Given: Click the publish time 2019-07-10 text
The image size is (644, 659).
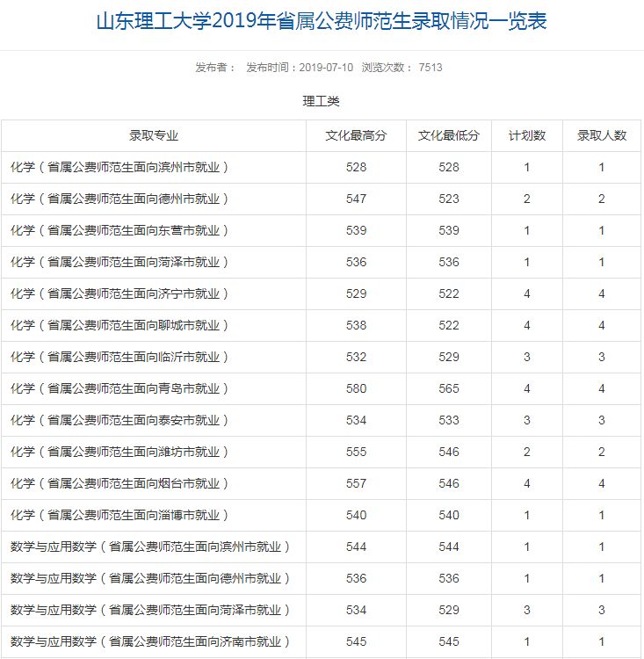Looking at the screenshot, I should click(x=326, y=68).
